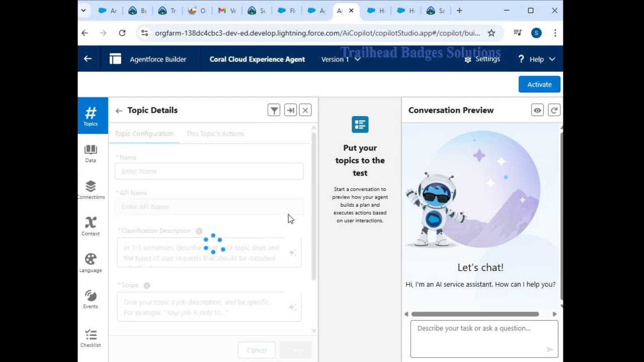Open the Events sidebar panel
644x362 pixels.
click(91, 299)
